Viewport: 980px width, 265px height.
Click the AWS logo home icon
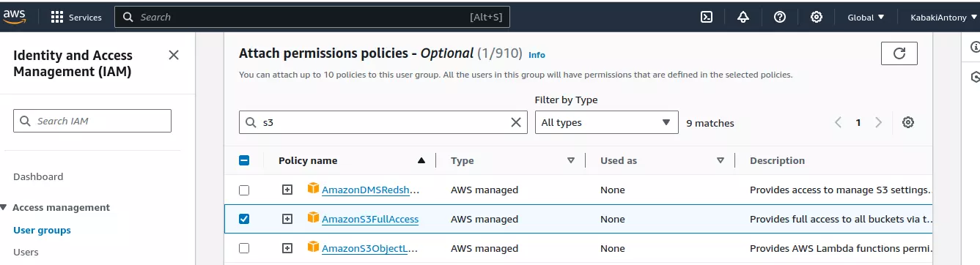point(15,17)
